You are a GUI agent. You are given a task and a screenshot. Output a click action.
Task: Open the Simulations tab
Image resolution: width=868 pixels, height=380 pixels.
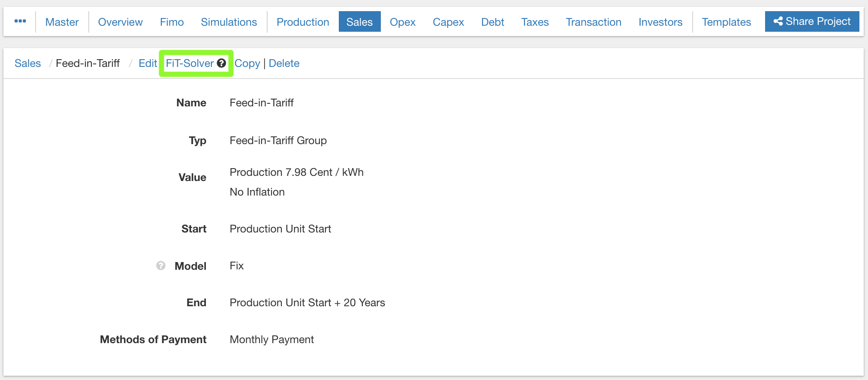pyautogui.click(x=229, y=22)
